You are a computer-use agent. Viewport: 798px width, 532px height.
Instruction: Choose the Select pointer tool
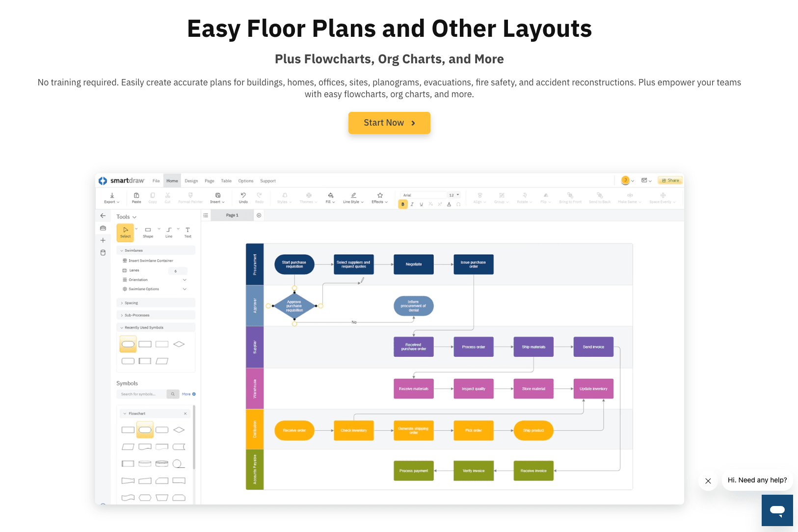click(x=125, y=233)
